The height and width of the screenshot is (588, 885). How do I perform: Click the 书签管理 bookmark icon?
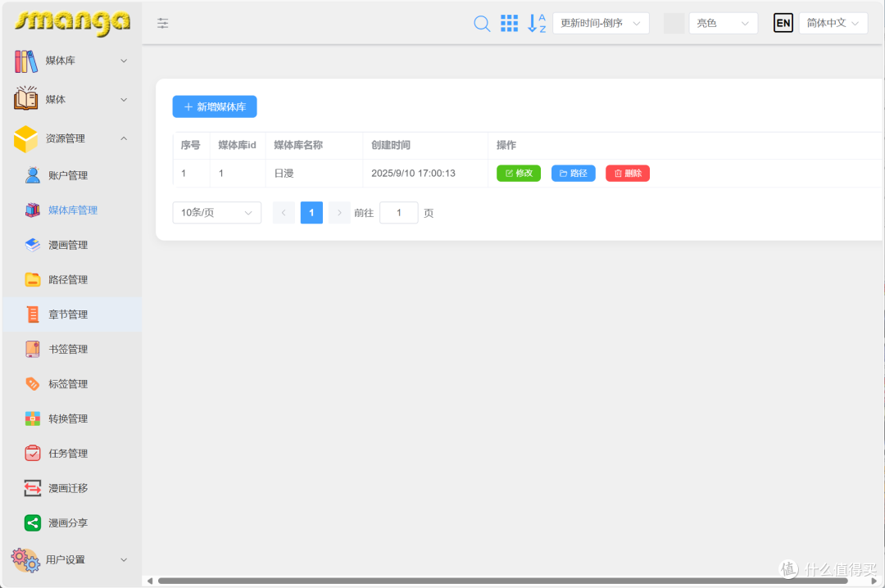tap(33, 349)
